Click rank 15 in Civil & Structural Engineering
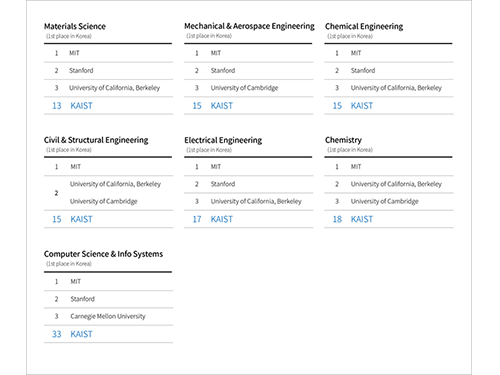The width and height of the screenshot is (500, 375). (x=57, y=219)
